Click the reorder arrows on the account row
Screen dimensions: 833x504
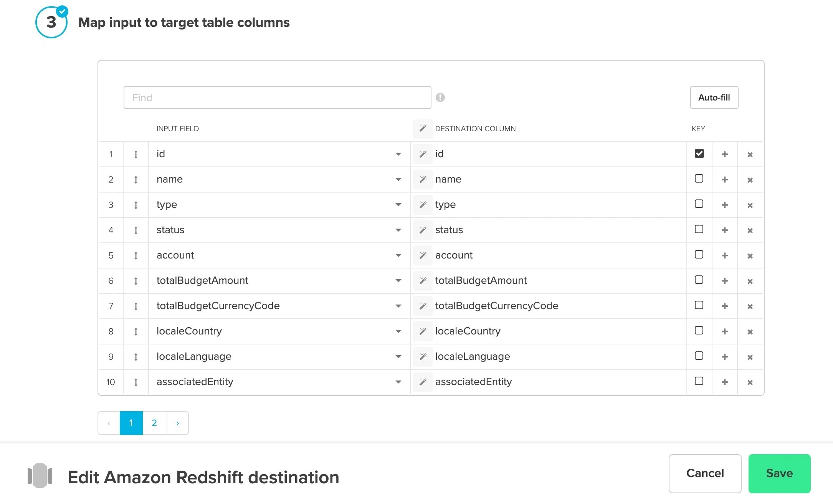click(136, 255)
